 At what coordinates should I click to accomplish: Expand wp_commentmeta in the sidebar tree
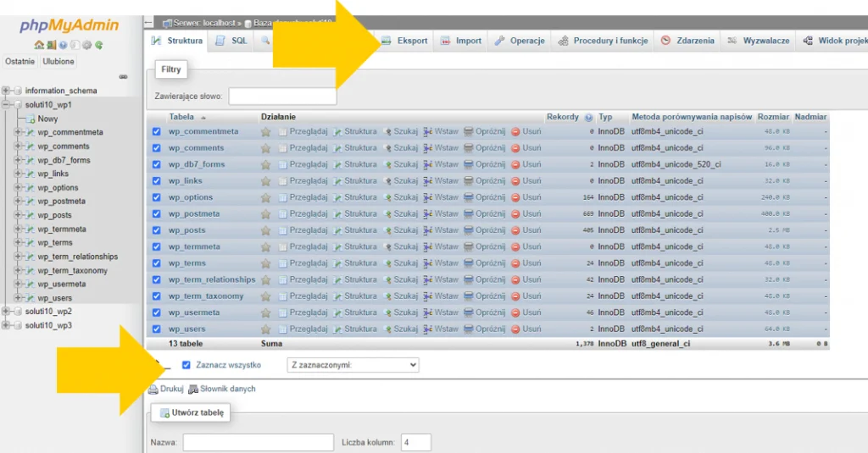(18, 132)
